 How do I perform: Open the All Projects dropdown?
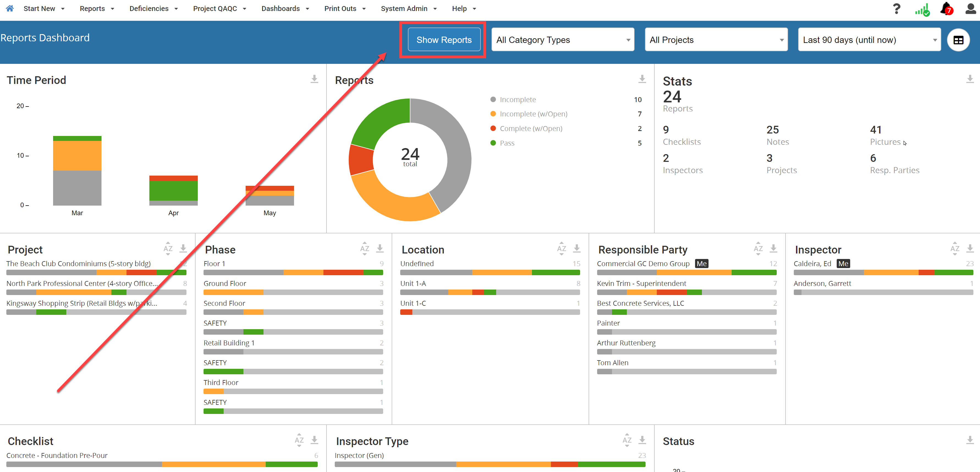[716, 40]
